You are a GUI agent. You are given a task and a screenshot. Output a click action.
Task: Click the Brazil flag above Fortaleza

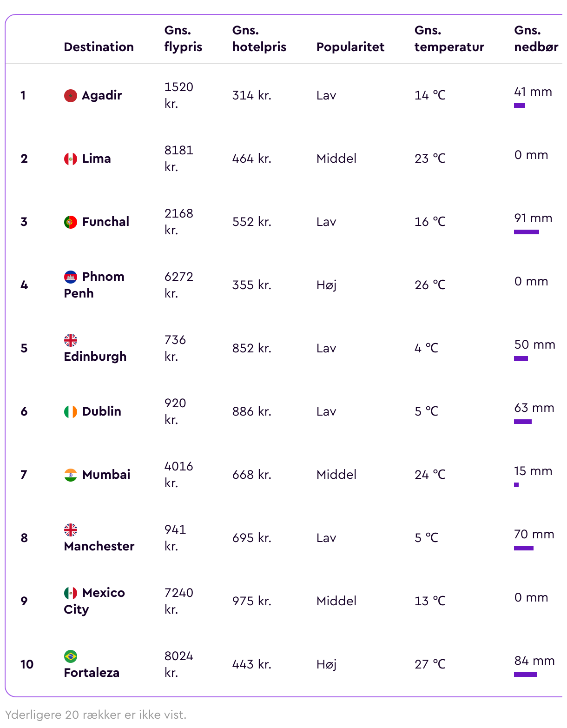tap(71, 656)
